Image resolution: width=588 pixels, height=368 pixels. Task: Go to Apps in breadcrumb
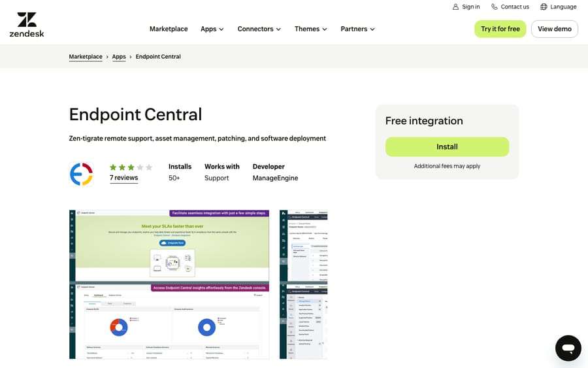[119, 57]
